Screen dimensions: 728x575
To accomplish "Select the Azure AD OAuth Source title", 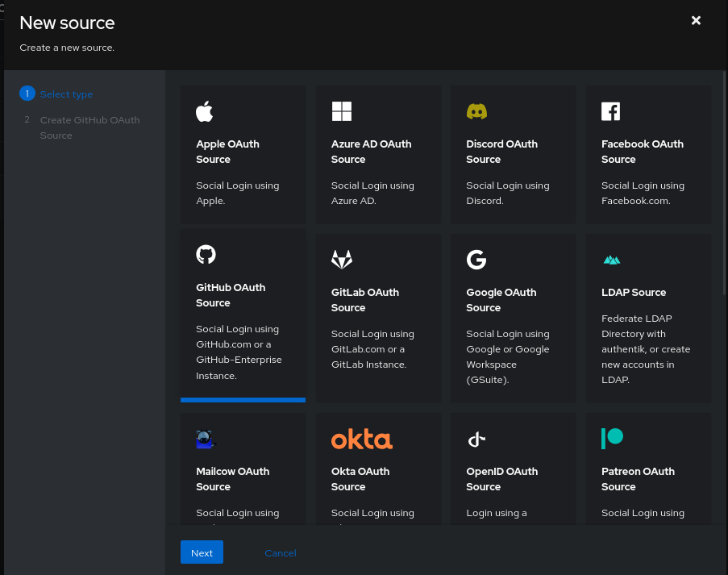I will point(371,152).
